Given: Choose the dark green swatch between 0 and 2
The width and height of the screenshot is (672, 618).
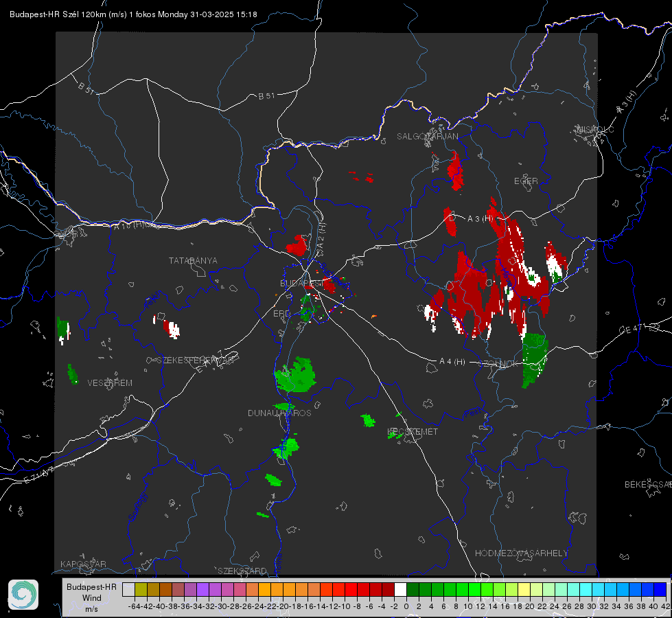Looking at the screenshot, I should pyautogui.click(x=413, y=590).
